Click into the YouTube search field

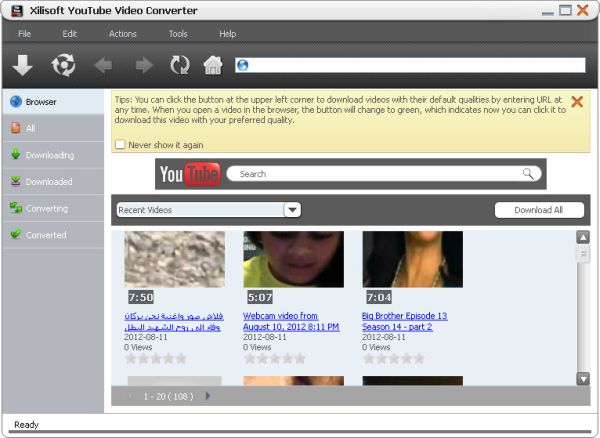coord(375,174)
